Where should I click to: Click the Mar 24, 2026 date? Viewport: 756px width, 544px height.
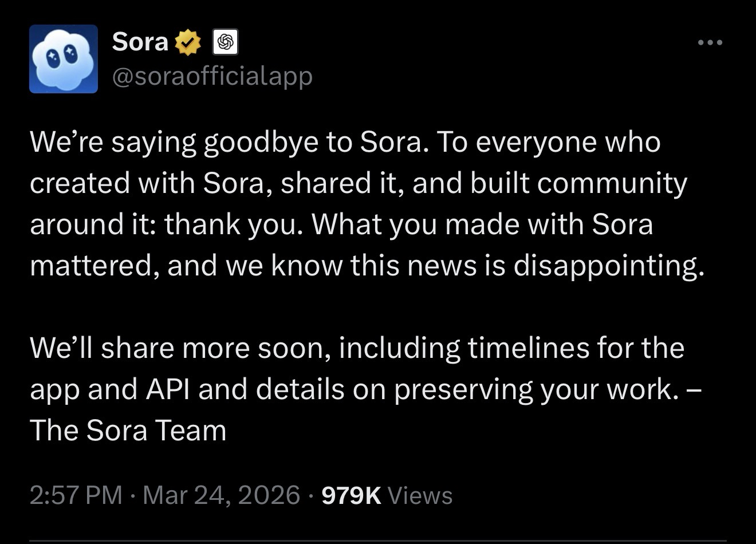(x=221, y=495)
